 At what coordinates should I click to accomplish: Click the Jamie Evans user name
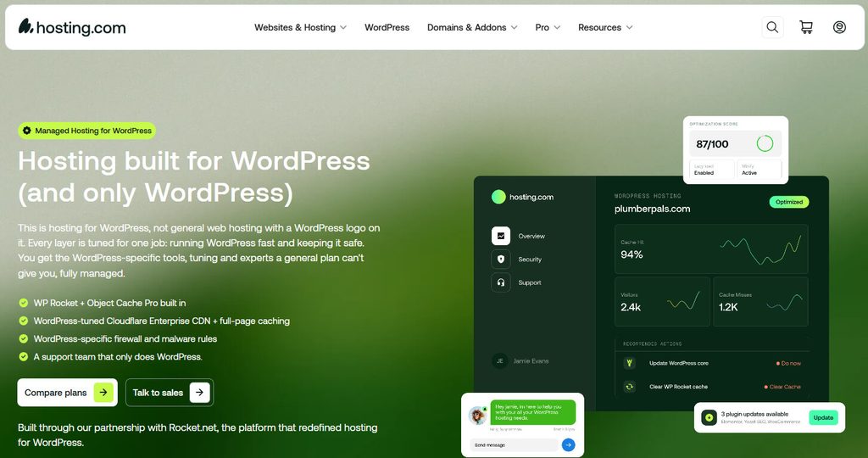(x=531, y=361)
